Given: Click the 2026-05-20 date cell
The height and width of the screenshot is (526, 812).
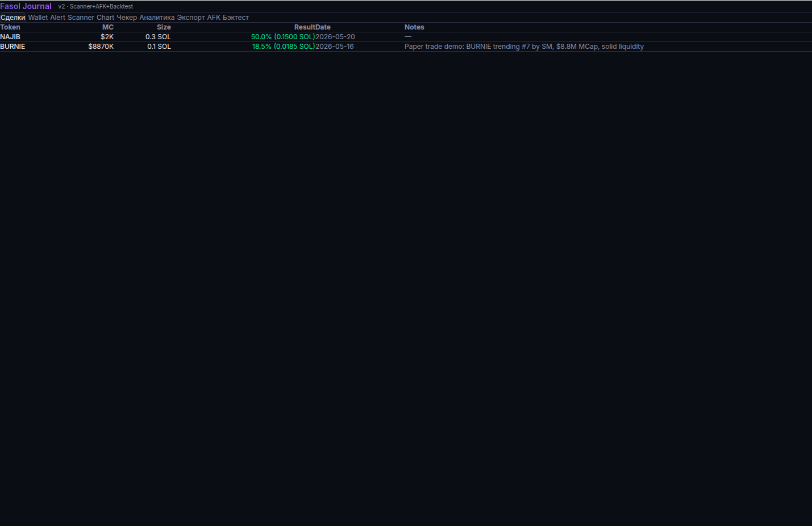Looking at the screenshot, I should tap(335, 37).
